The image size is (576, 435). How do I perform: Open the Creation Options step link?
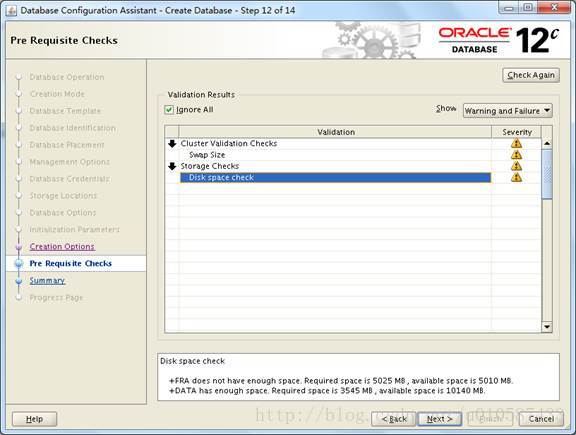pyautogui.click(x=62, y=247)
